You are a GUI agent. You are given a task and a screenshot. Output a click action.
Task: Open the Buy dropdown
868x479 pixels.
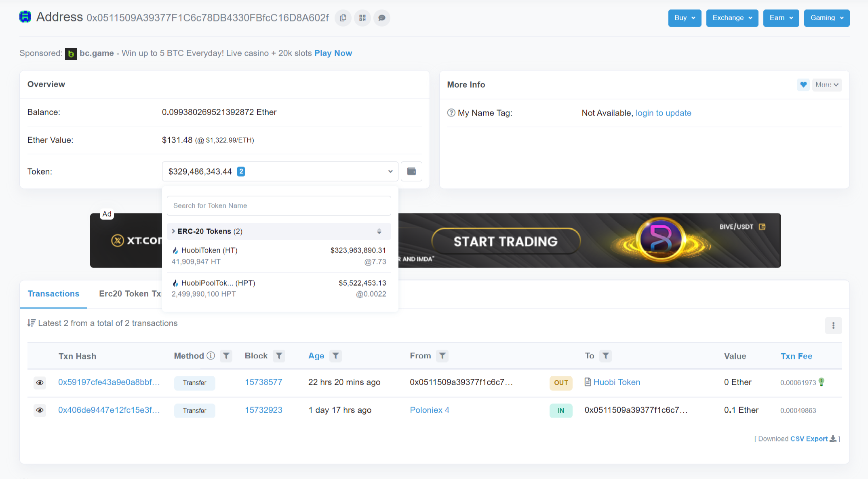(x=685, y=18)
